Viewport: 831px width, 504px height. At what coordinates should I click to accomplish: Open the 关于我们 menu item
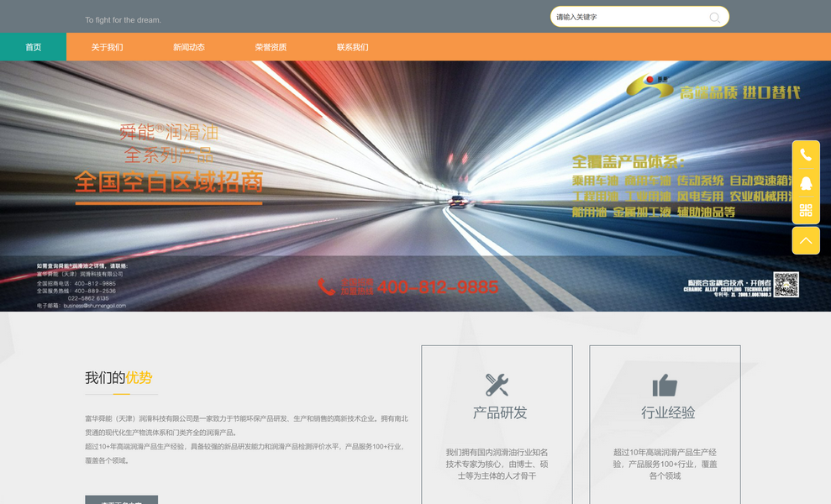[x=107, y=47]
